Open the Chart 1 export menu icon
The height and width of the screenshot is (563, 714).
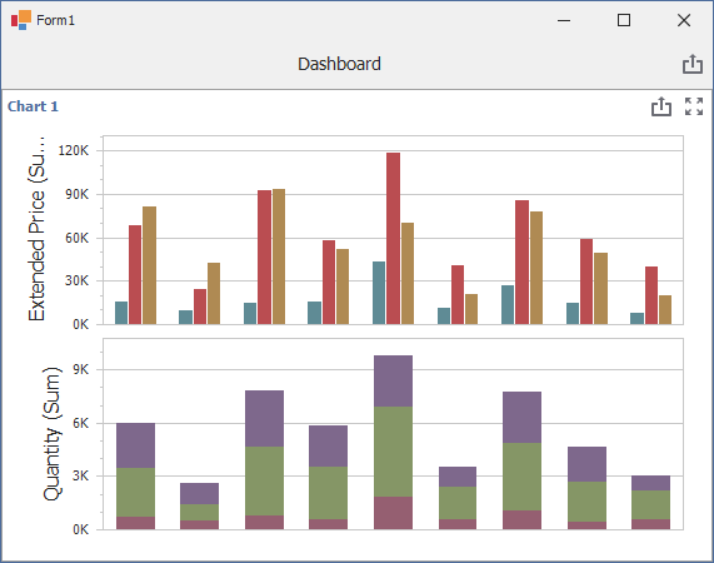point(660,107)
